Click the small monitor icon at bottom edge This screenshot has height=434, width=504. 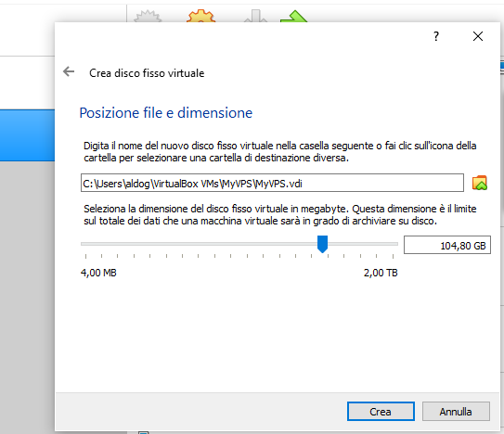[143, 432]
